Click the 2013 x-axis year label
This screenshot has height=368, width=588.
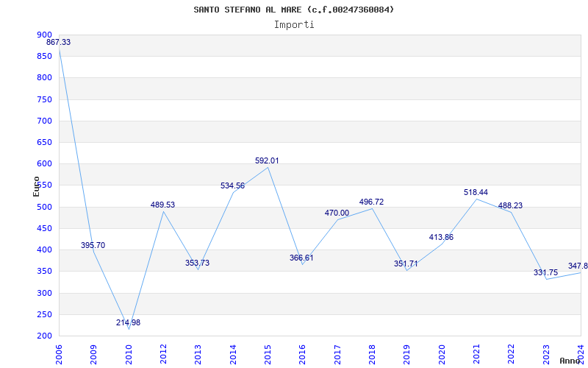pos(198,355)
